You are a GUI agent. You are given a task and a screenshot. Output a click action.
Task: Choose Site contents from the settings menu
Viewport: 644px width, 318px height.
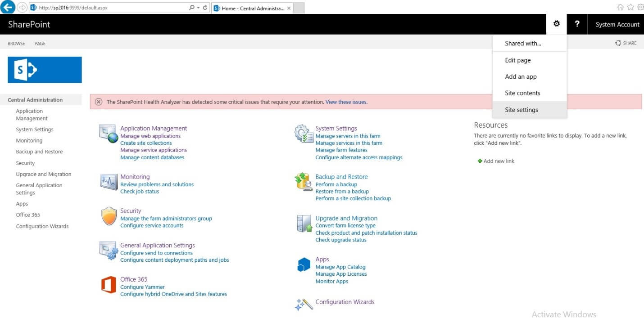point(530,93)
